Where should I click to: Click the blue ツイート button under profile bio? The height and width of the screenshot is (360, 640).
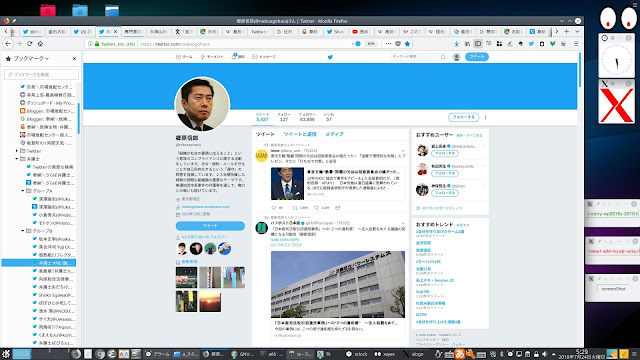(x=210, y=226)
